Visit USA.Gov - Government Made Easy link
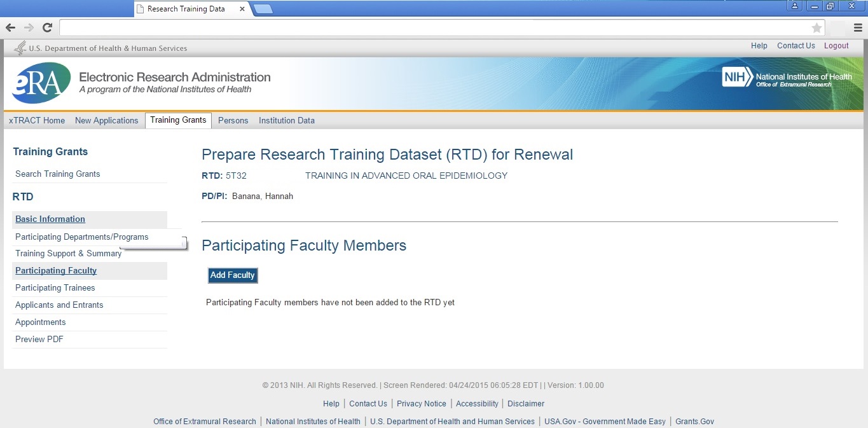The width and height of the screenshot is (868, 428). [605, 422]
